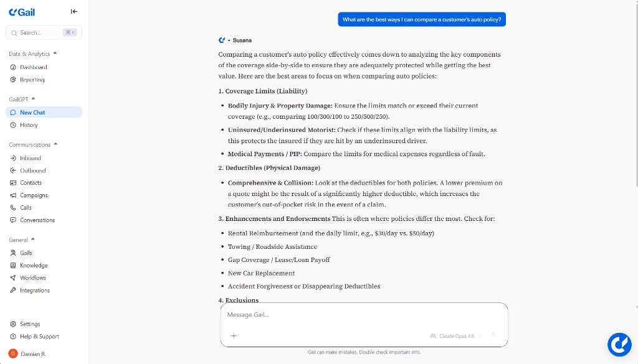638x364 pixels.
Task: Open the floating Gail chat bubble
Action: pos(619,345)
